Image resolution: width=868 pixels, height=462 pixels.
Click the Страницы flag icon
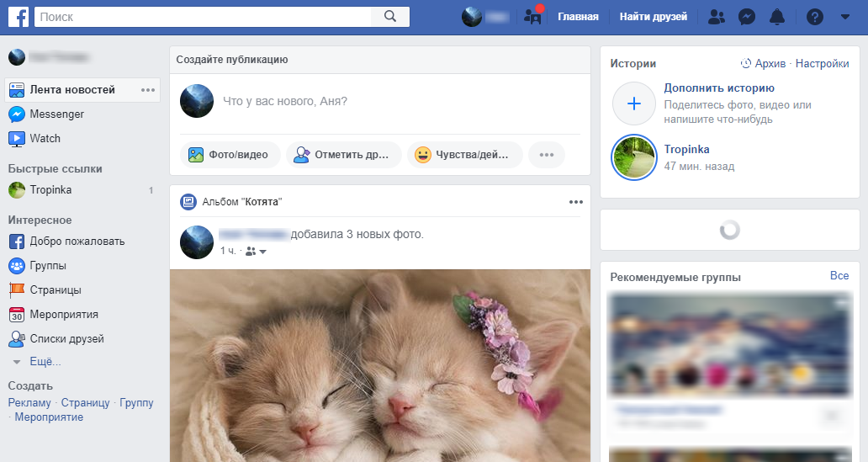[x=17, y=289]
